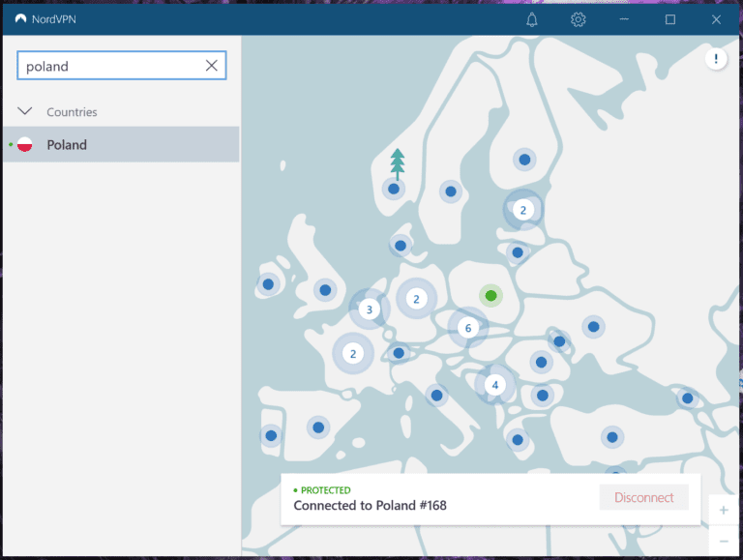Clear the search field with the X icon
The width and height of the screenshot is (743, 560).
click(x=211, y=66)
